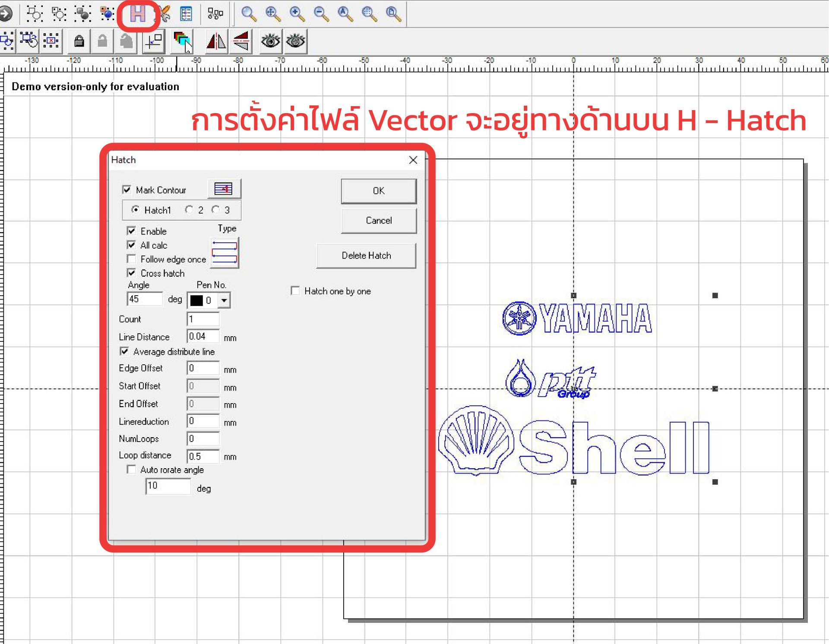Toggle the Mark Contour checkbox

click(x=127, y=189)
